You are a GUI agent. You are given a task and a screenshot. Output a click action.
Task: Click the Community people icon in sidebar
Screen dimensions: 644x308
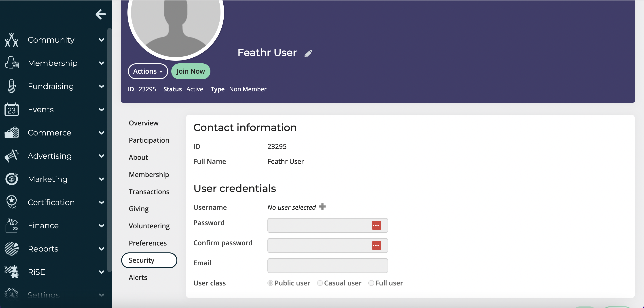11,40
